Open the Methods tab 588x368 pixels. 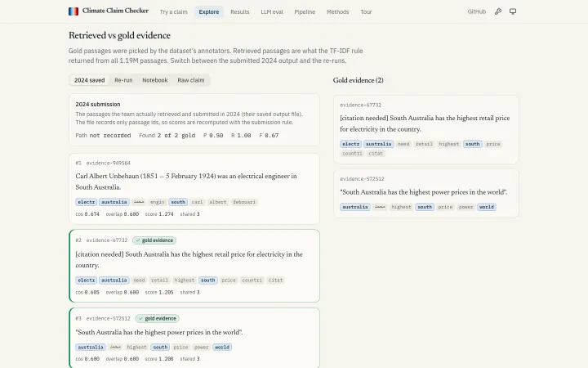[x=337, y=11]
